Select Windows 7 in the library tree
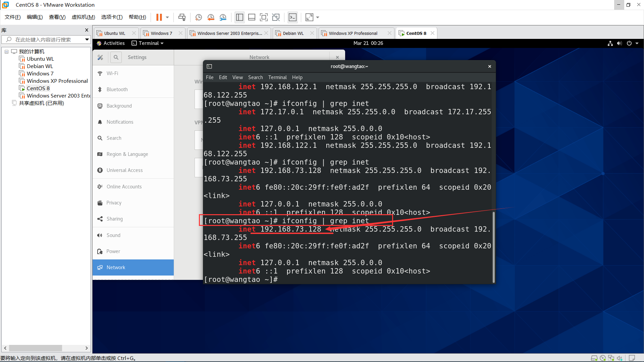 pyautogui.click(x=40, y=74)
